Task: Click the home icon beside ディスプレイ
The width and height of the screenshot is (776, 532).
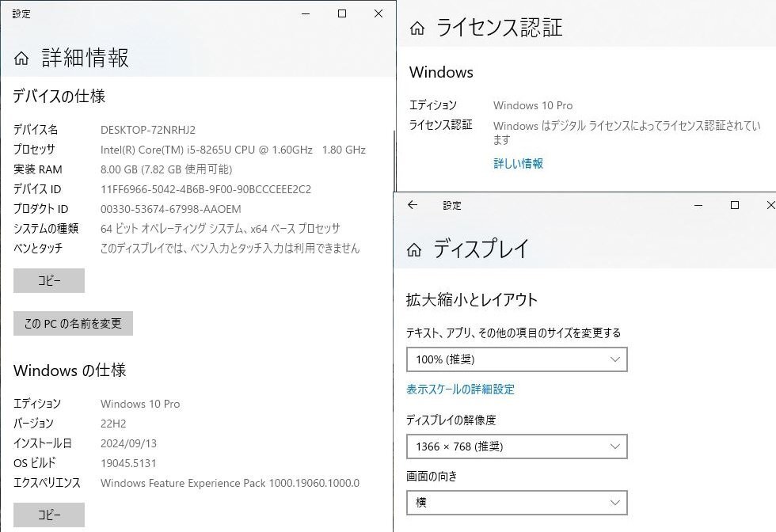Action: point(414,249)
